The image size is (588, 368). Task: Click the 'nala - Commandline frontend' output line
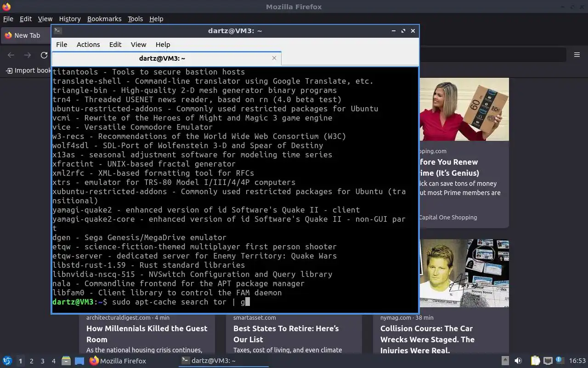(x=178, y=283)
